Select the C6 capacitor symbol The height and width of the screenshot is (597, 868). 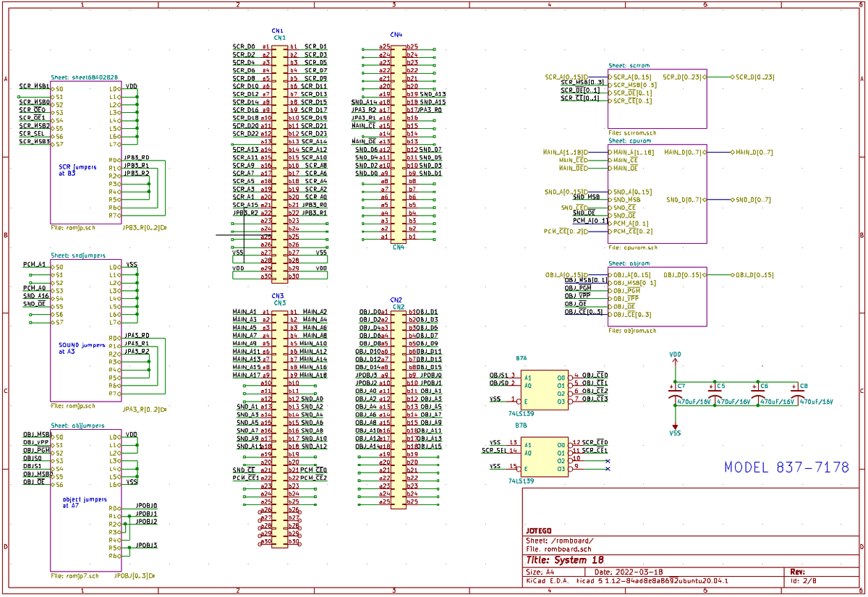(x=757, y=394)
